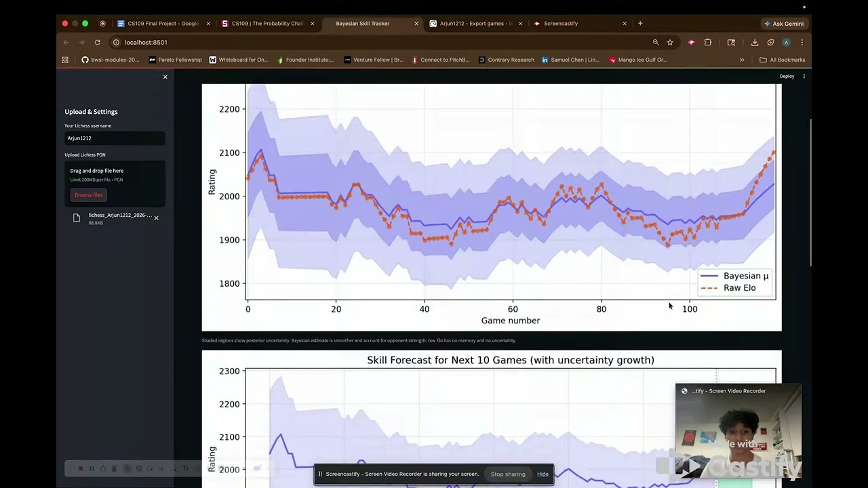Focus the Lichess username field
This screenshot has width=868, height=488.
point(115,138)
